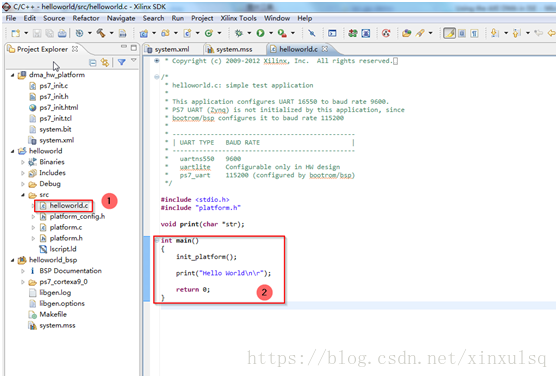Image resolution: width=558 pixels, height=378 pixels.
Task: Click the Save toolbar icon
Action: tap(37, 33)
